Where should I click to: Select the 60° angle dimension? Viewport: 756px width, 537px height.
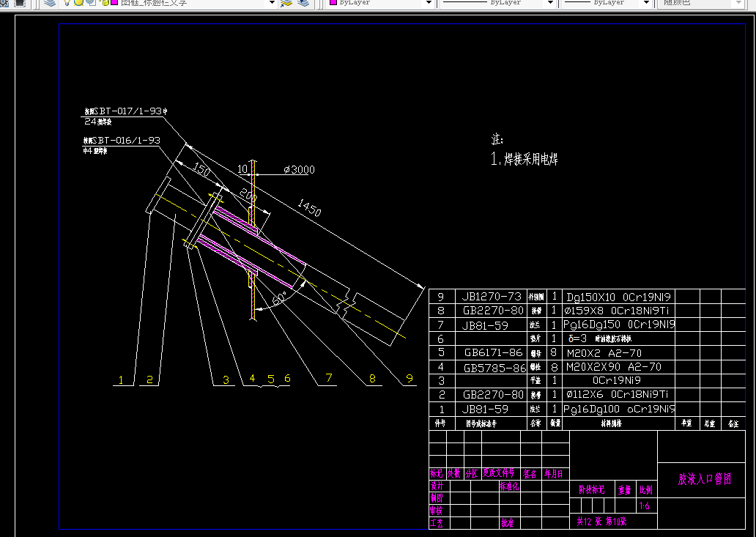pyautogui.click(x=279, y=299)
